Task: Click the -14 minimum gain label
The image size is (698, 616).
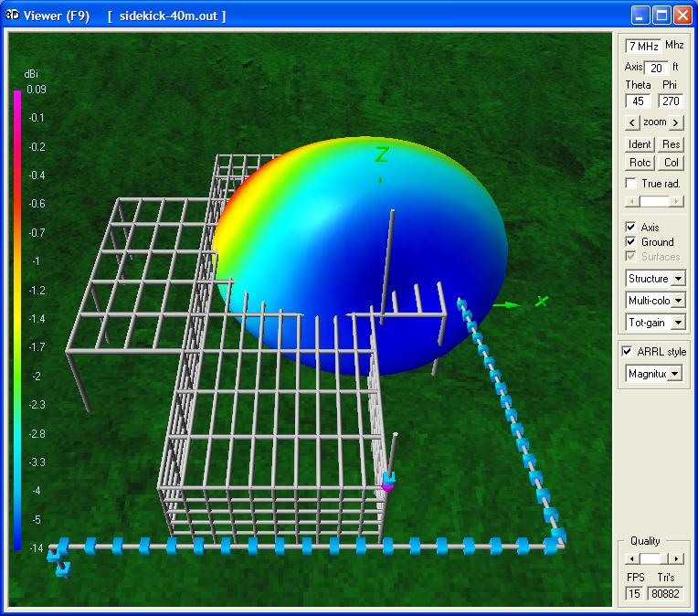Action: [36, 547]
